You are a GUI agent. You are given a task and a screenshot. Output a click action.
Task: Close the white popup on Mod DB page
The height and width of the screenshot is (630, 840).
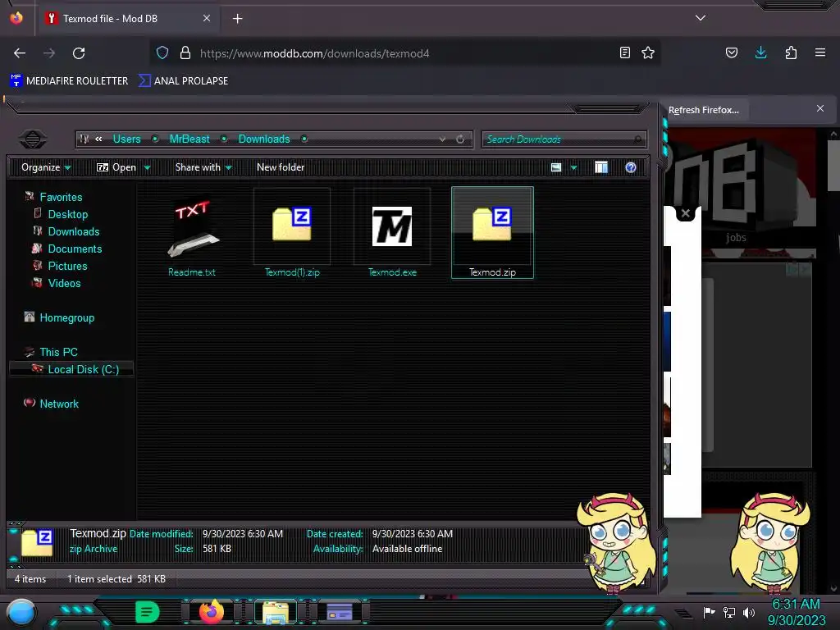685,212
